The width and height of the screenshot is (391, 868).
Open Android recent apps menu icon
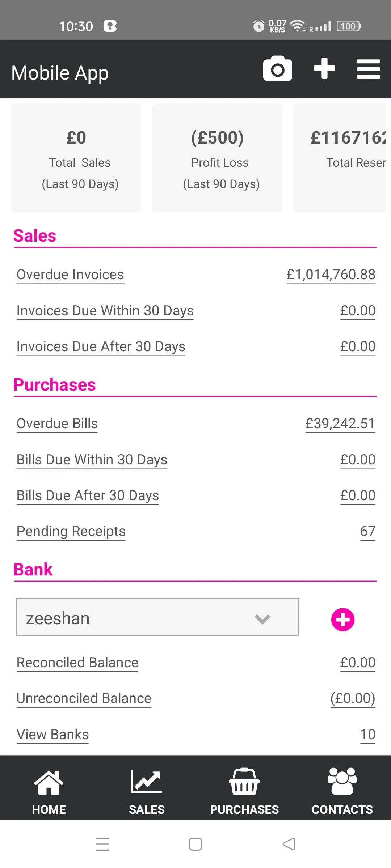(x=102, y=844)
